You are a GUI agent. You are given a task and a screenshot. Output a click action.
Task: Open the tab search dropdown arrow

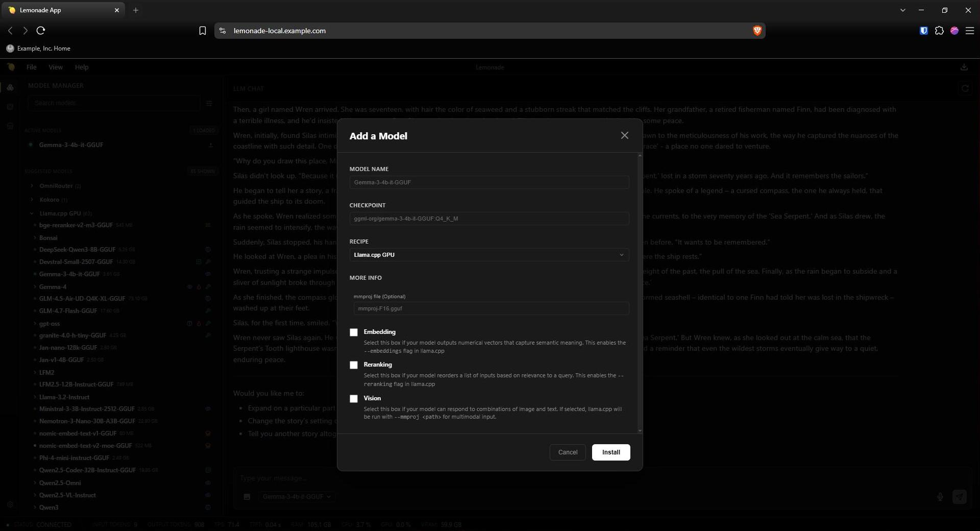(902, 10)
